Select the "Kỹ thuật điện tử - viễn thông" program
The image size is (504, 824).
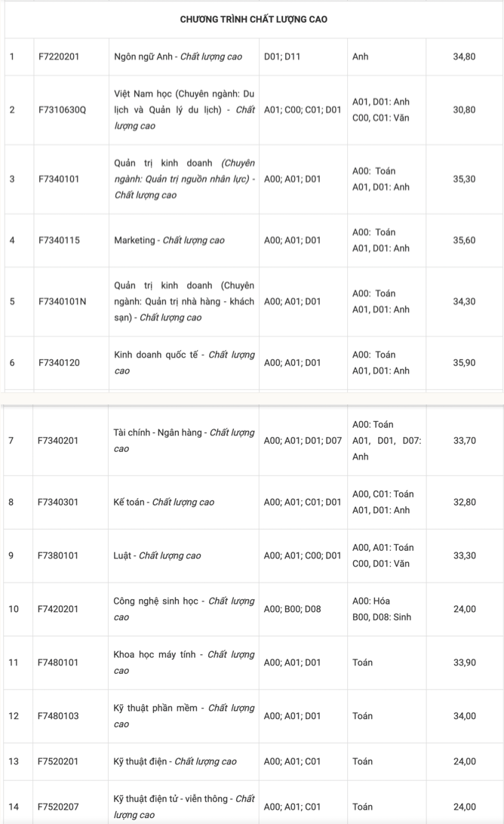click(x=184, y=807)
